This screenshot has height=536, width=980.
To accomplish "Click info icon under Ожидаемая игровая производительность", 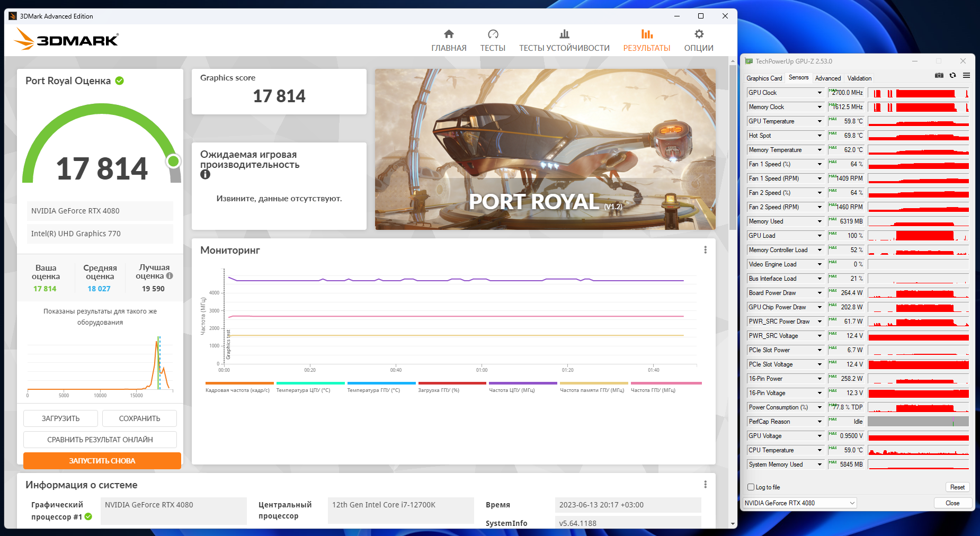I will (206, 174).
